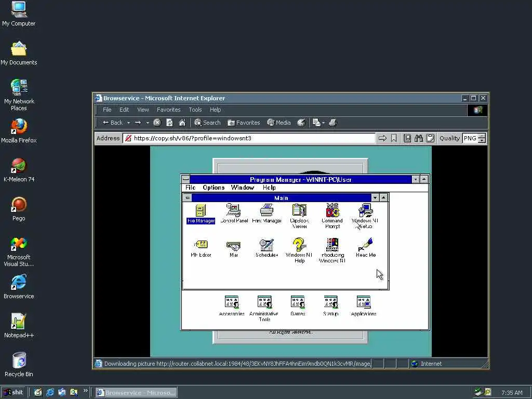Open the Tools menu in Internet Explorer
Viewport: 532px width, 399px height.
tap(195, 110)
